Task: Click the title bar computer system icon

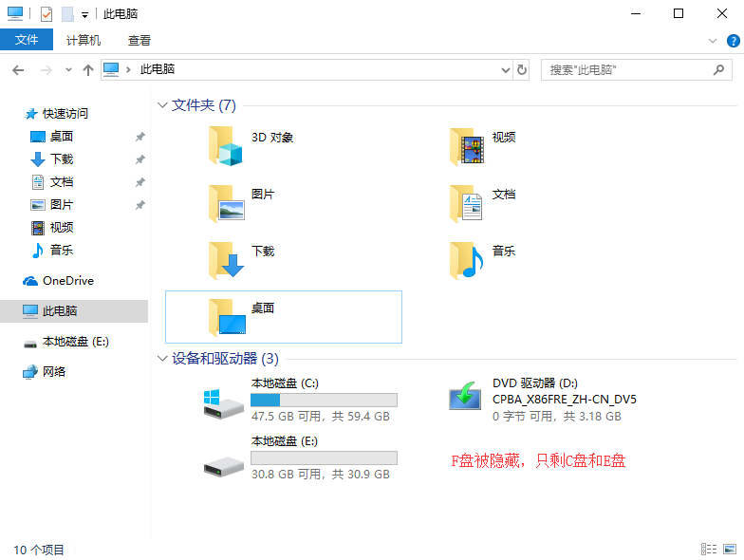Action: [15, 13]
